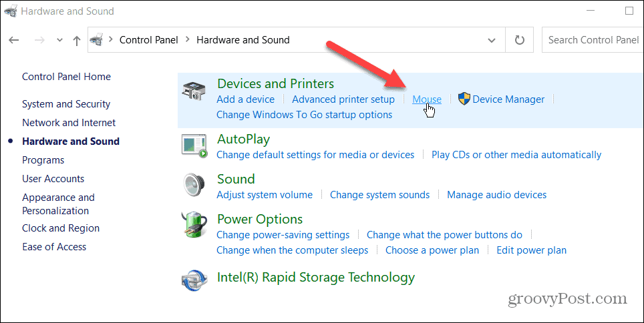
Task: Click the AutoPlay icon
Action: click(194, 146)
